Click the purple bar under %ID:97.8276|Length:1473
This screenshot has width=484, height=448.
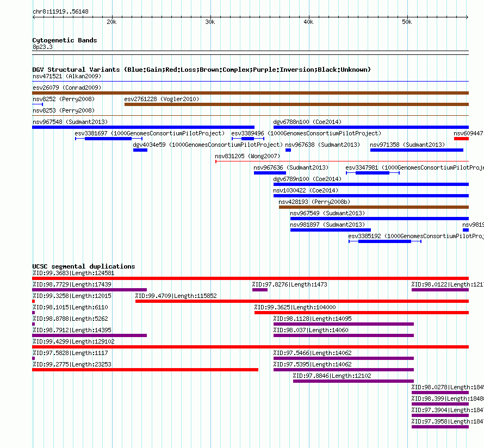[260, 290]
